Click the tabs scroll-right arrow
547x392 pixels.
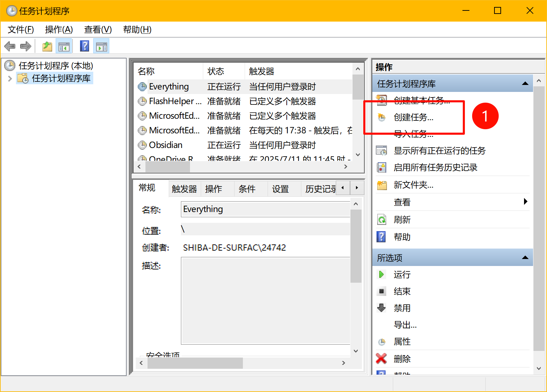pyautogui.click(x=357, y=188)
